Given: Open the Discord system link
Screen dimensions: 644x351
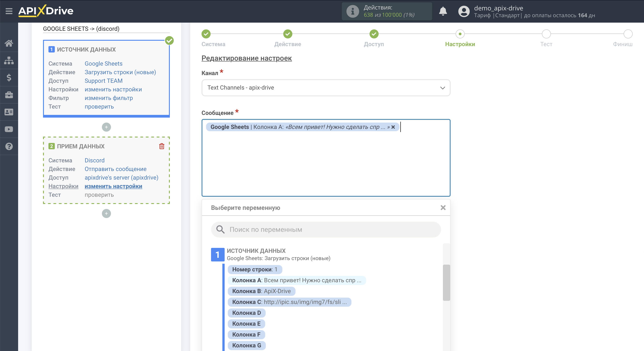Looking at the screenshot, I should click(94, 160).
